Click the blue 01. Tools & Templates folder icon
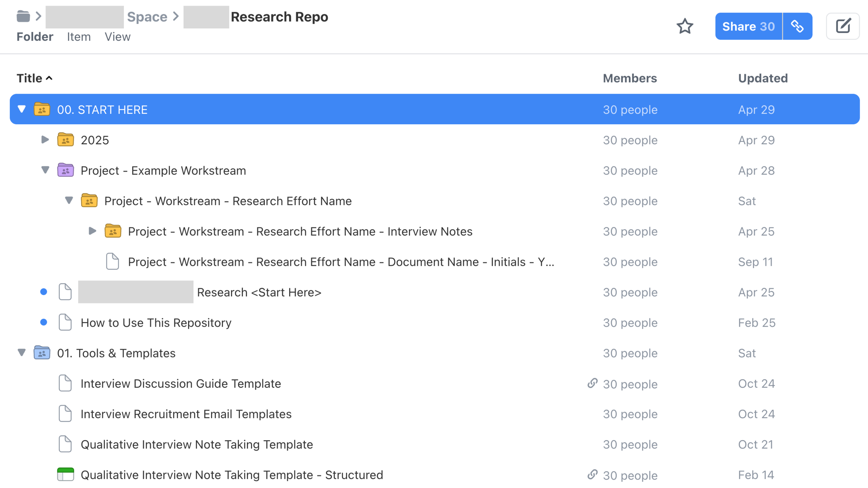Screen dimensions: 868x488 (x=42, y=353)
